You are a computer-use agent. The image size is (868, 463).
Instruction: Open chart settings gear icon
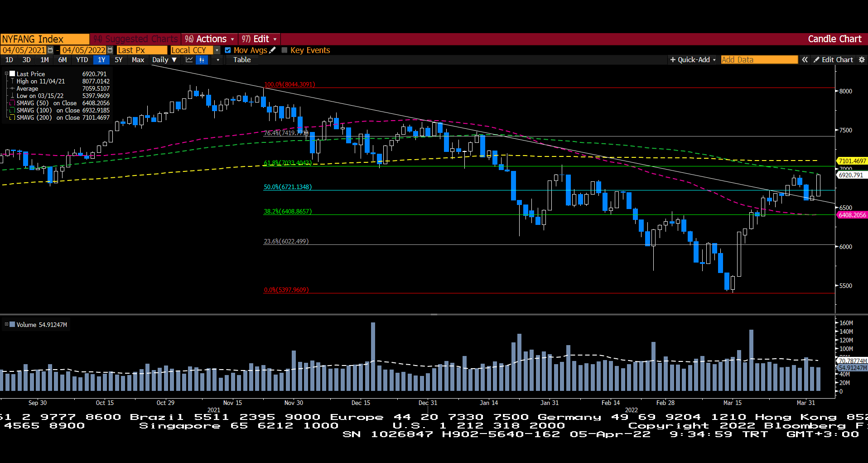click(x=862, y=60)
